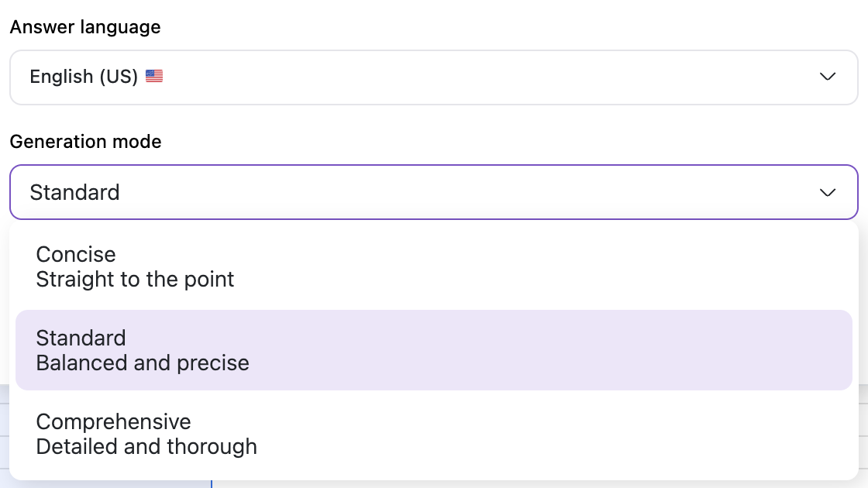The height and width of the screenshot is (488, 868).
Task: Pick the Comprehensive generation mode option
Action: coord(433,434)
